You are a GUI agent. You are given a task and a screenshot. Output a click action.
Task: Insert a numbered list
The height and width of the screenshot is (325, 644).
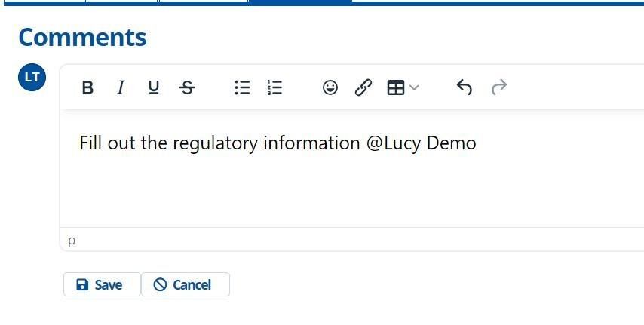tap(274, 87)
